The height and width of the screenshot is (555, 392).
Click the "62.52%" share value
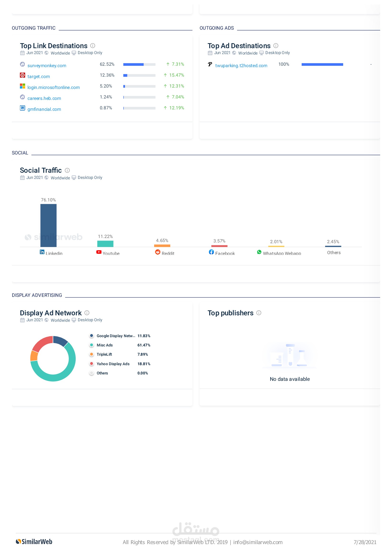click(107, 64)
